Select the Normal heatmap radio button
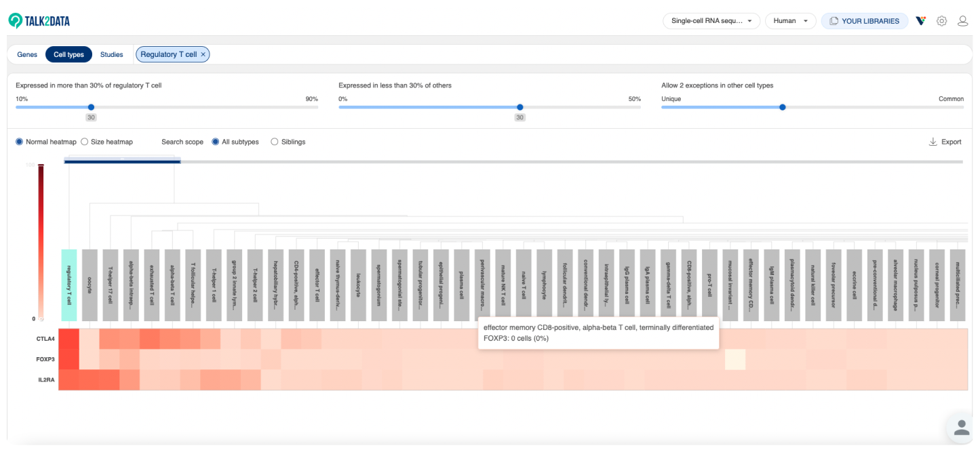The height and width of the screenshot is (452, 980). click(x=19, y=142)
